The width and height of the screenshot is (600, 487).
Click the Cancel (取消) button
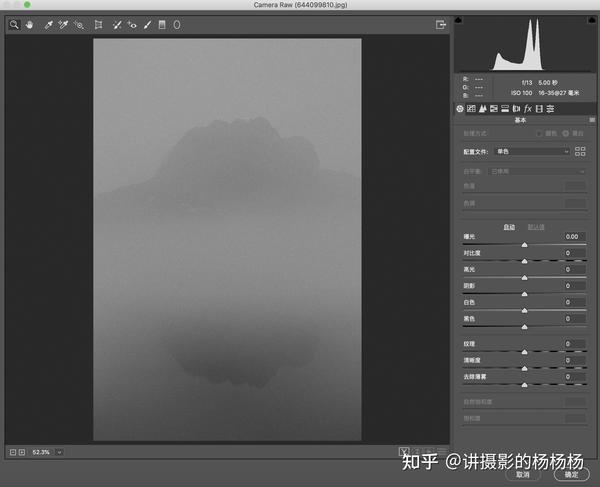[x=523, y=475]
